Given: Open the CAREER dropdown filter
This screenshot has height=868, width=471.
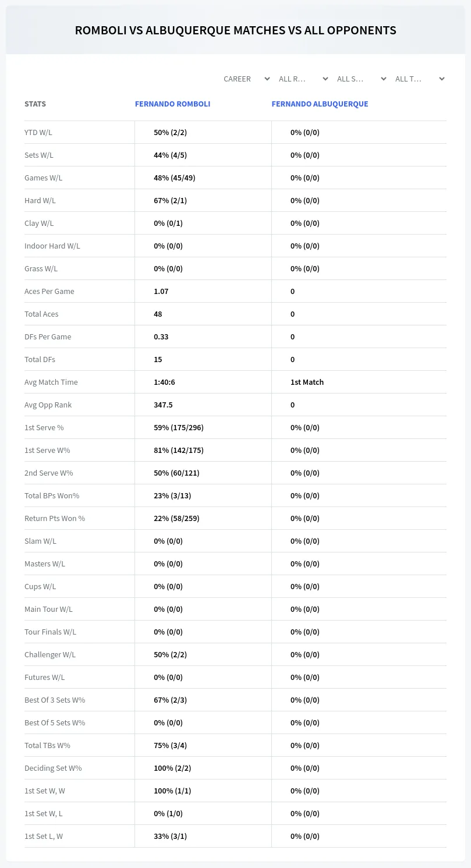Looking at the screenshot, I should 246,79.
